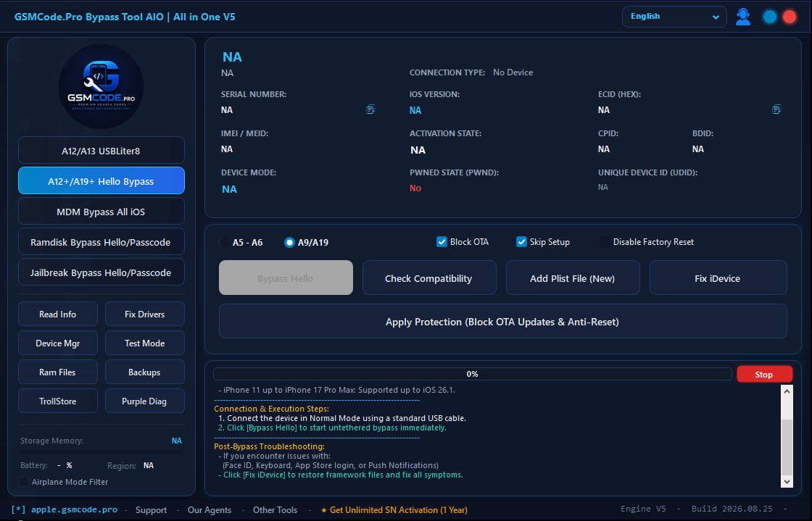Screen dimensions: 812x521
Task: Click the PWNED STATE value No
Action: coord(415,188)
